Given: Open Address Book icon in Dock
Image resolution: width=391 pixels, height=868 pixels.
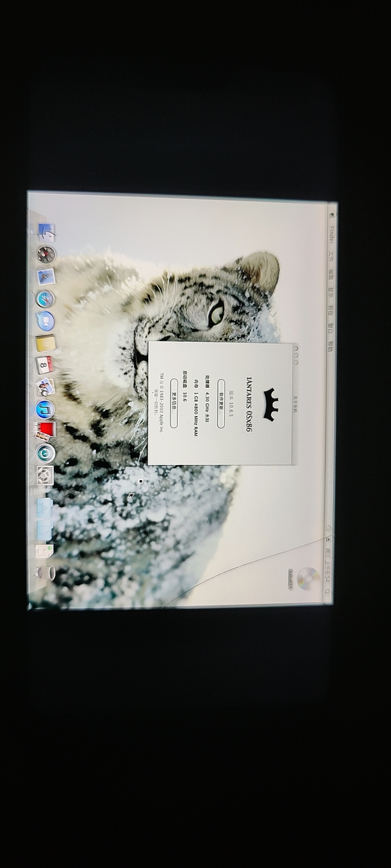Looking at the screenshot, I should (45, 343).
